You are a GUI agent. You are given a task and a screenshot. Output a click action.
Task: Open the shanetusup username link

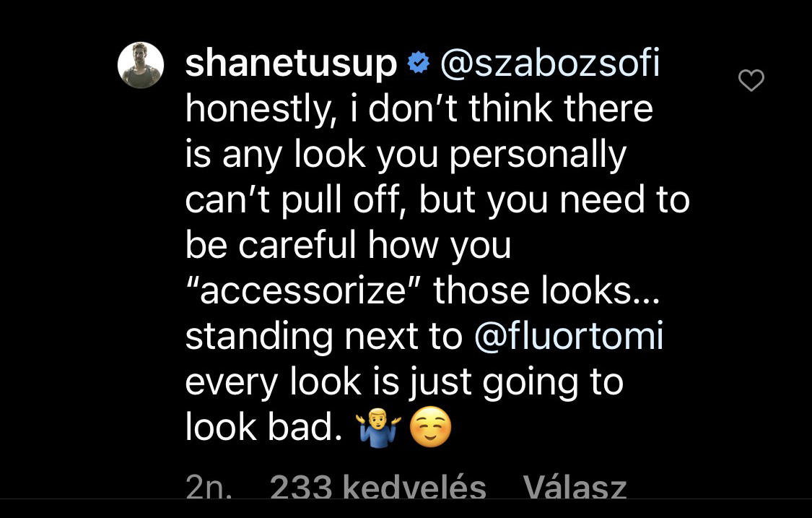(x=291, y=65)
